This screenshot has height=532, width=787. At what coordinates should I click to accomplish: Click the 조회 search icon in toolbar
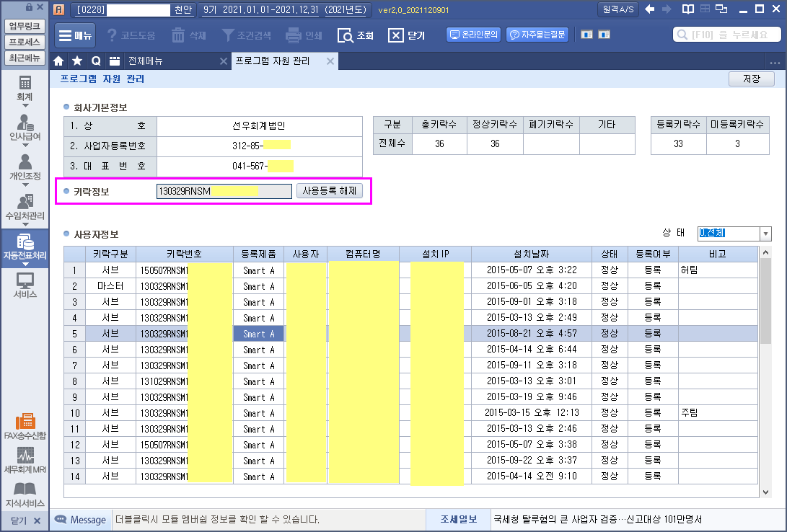point(355,35)
